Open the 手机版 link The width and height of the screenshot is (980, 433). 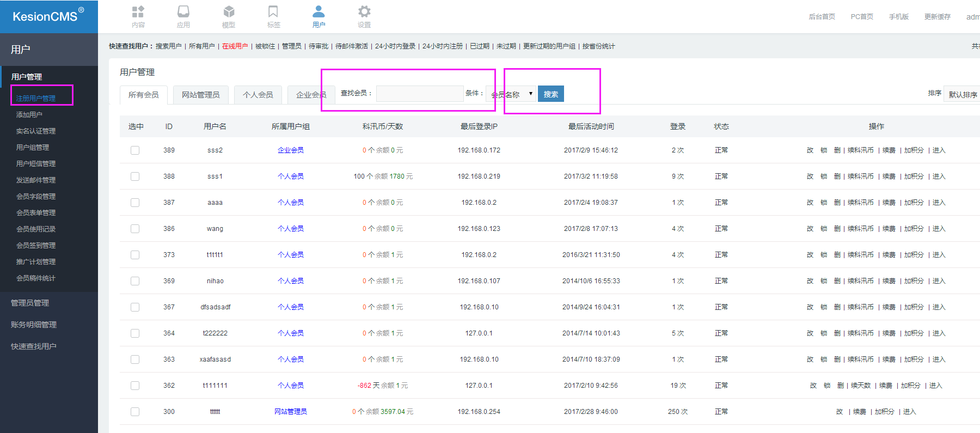pos(899,17)
